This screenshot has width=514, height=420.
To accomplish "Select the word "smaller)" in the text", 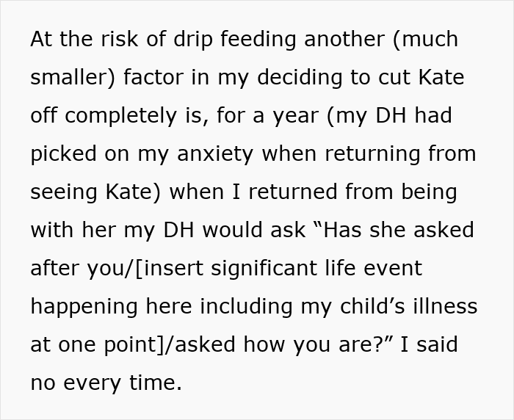I will [x=73, y=77].
